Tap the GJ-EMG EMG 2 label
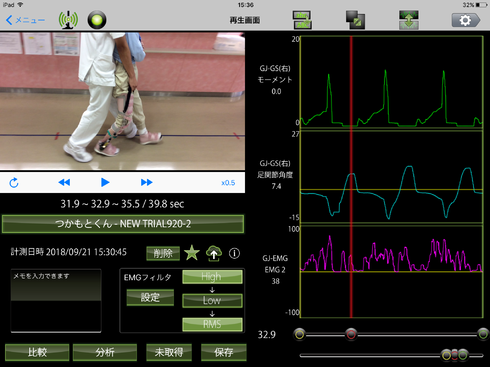Image resolution: width=490 pixels, height=367 pixels. [x=275, y=264]
